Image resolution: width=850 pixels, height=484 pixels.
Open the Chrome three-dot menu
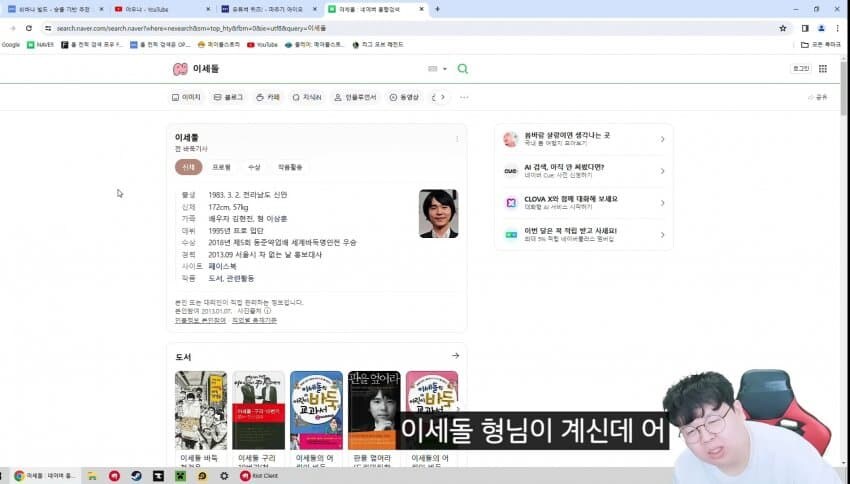click(838, 28)
